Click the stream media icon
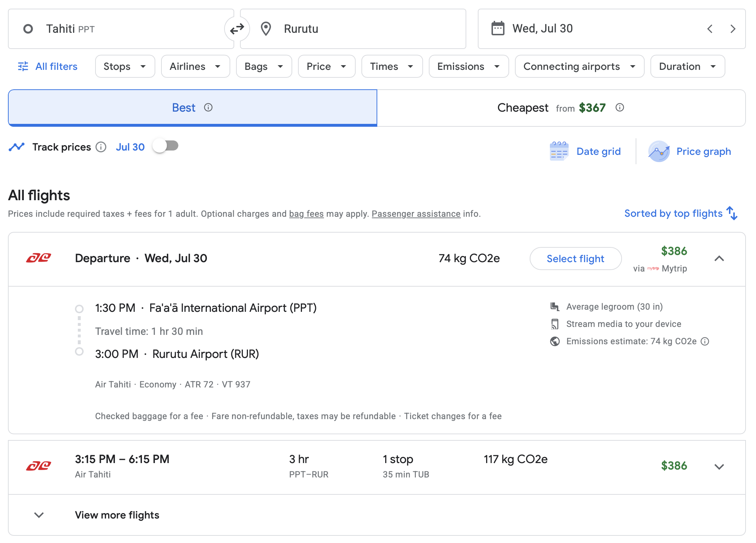Image resolution: width=756 pixels, height=543 pixels. (555, 324)
